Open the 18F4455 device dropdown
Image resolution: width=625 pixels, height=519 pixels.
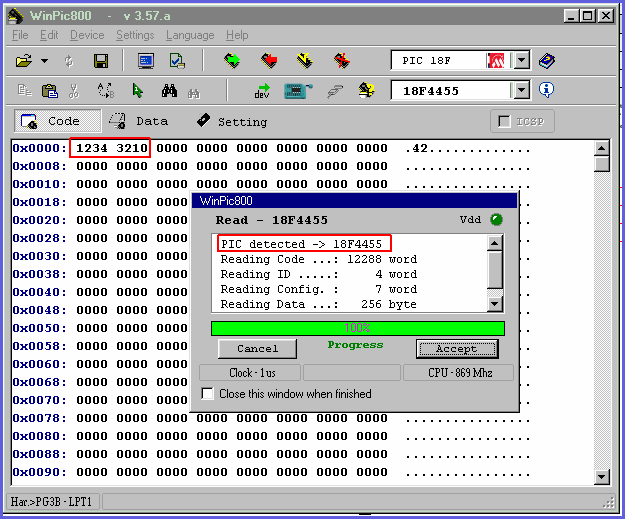click(x=521, y=90)
